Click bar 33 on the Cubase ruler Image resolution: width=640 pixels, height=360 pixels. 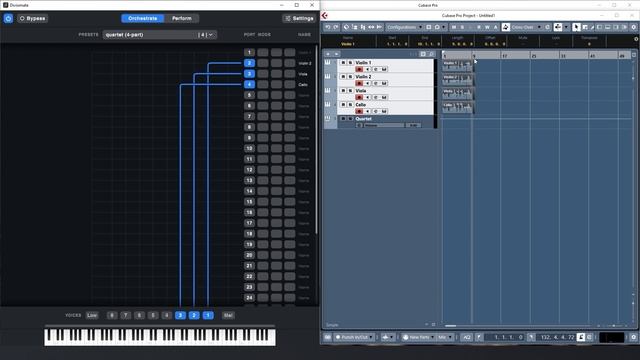tap(564, 55)
